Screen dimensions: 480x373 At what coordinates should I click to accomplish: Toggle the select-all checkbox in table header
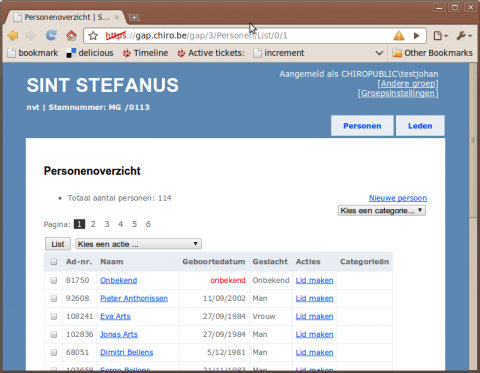click(54, 262)
